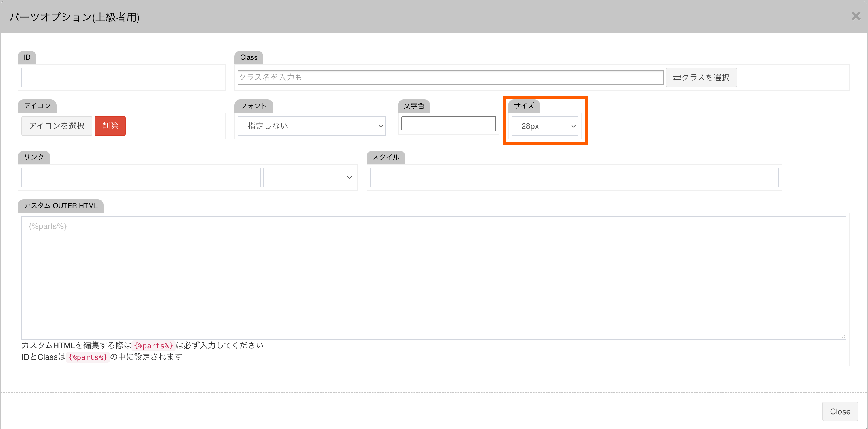Click the リンク URL input field
Screen dimensions: 868x429
coord(141,177)
